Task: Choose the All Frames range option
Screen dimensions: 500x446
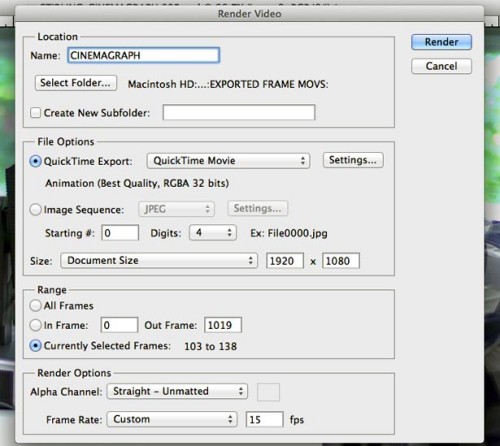Action: [35, 306]
